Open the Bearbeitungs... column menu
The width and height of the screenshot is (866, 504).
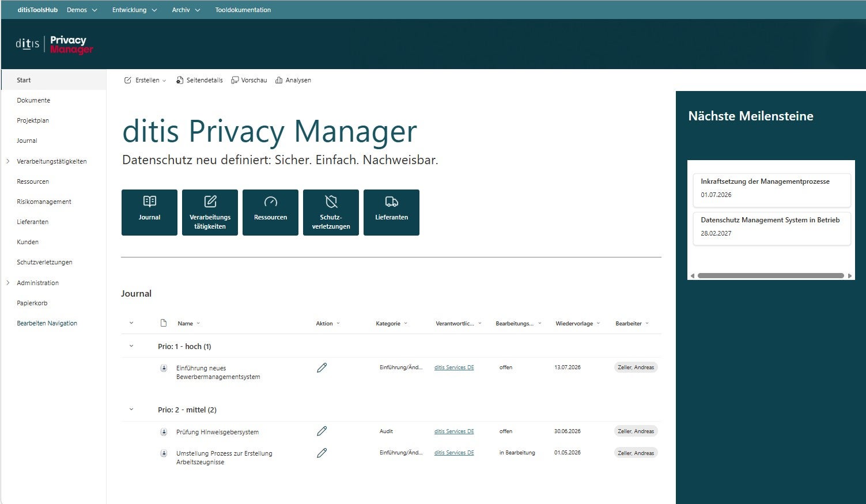[519, 324]
